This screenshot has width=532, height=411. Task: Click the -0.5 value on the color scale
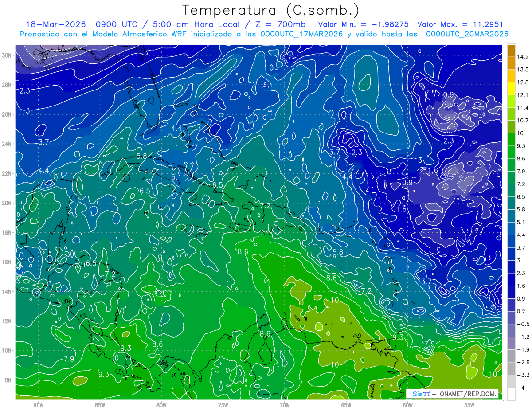[x=524, y=324]
